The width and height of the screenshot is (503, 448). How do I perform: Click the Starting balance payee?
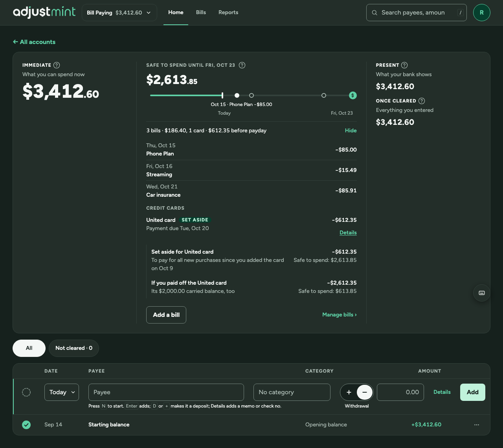point(109,425)
